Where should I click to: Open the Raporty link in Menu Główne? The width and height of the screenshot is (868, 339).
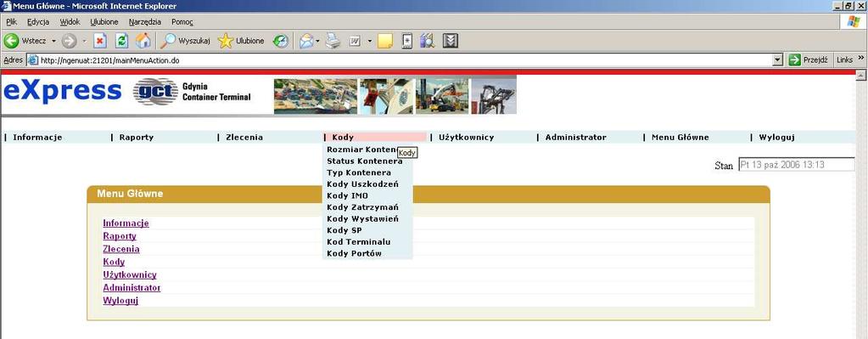[120, 236]
